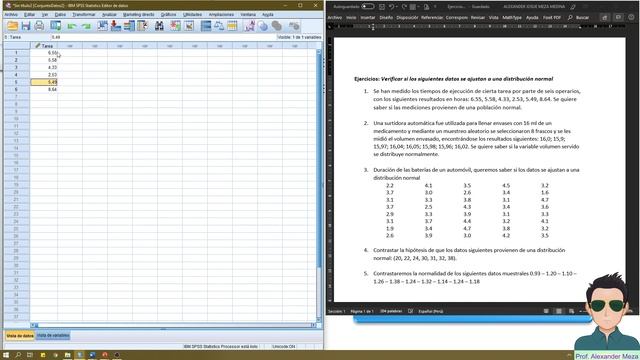Open MathType tab in Word
640x360 pixels.
click(512, 18)
